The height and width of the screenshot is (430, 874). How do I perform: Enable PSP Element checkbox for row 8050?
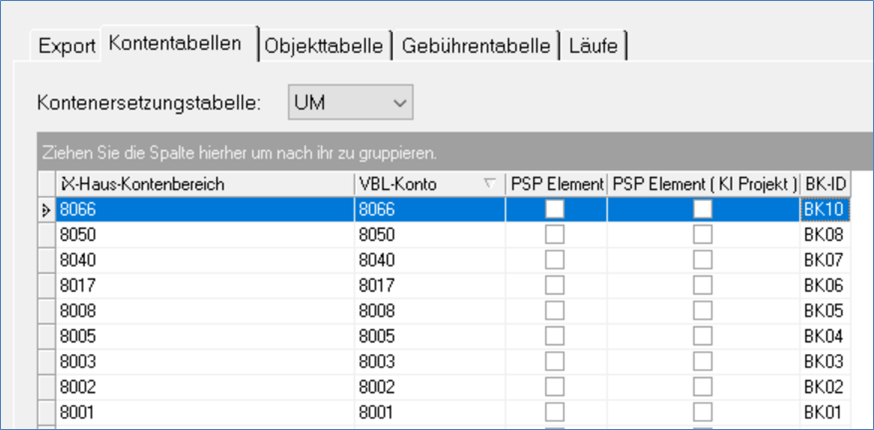click(555, 233)
